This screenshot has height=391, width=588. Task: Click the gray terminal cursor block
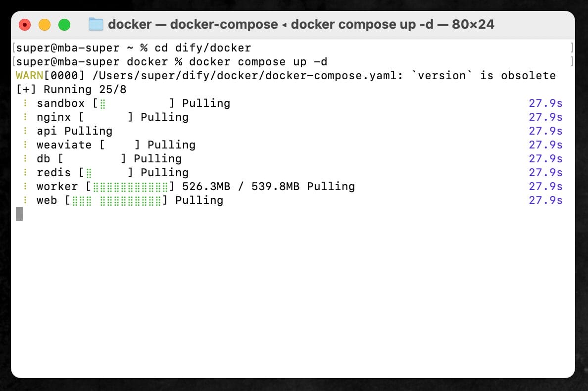[x=19, y=214]
